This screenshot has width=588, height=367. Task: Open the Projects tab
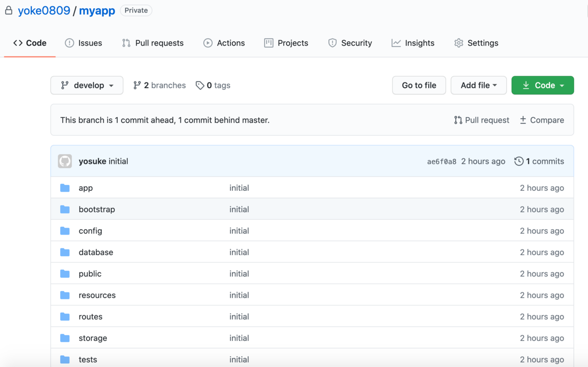pos(286,43)
